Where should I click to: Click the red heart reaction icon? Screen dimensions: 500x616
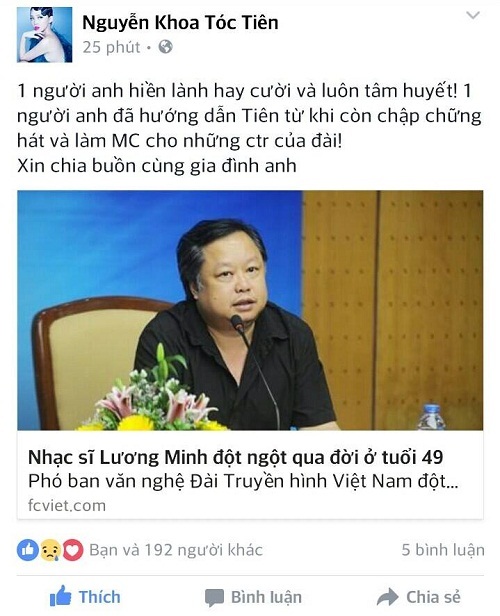tap(72, 550)
